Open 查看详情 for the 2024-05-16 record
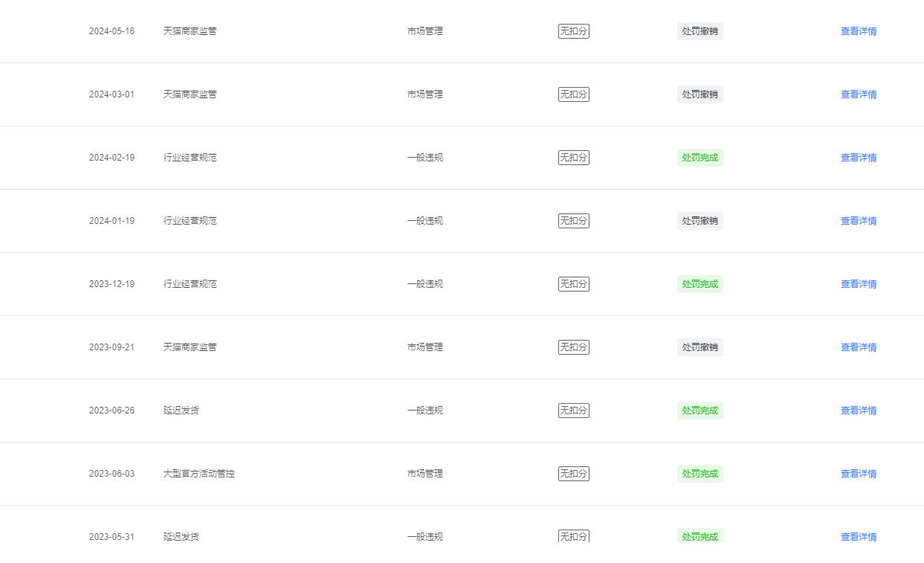The width and height of the screenshot is (924, 563). point(859,31)
